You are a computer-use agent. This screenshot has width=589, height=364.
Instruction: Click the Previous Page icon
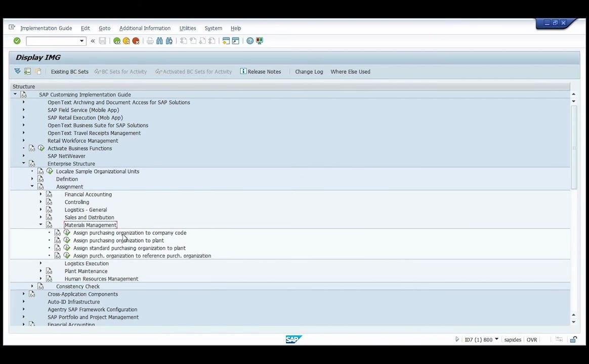[193, 41]
